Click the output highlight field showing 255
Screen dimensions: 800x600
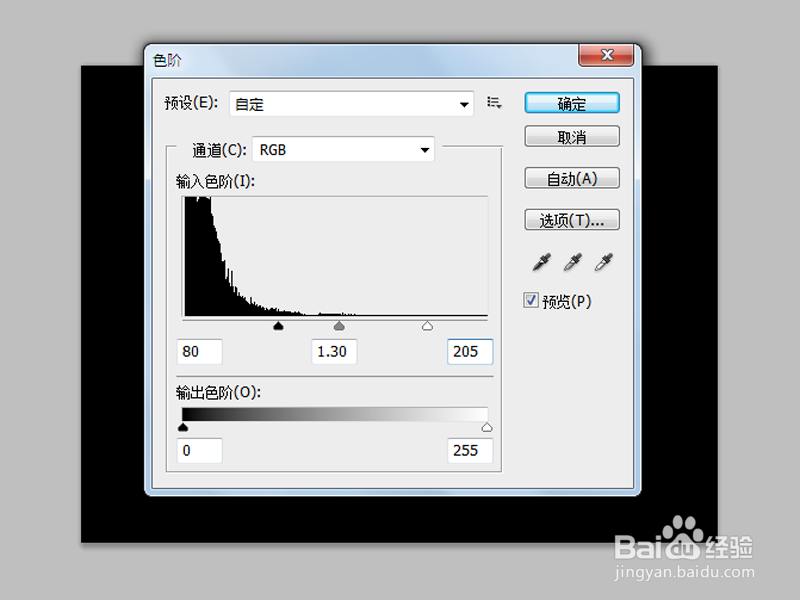pos(470,451)
